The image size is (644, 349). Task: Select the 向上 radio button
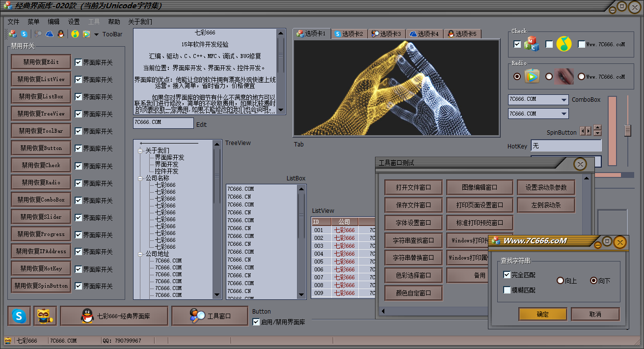(560, 281)
